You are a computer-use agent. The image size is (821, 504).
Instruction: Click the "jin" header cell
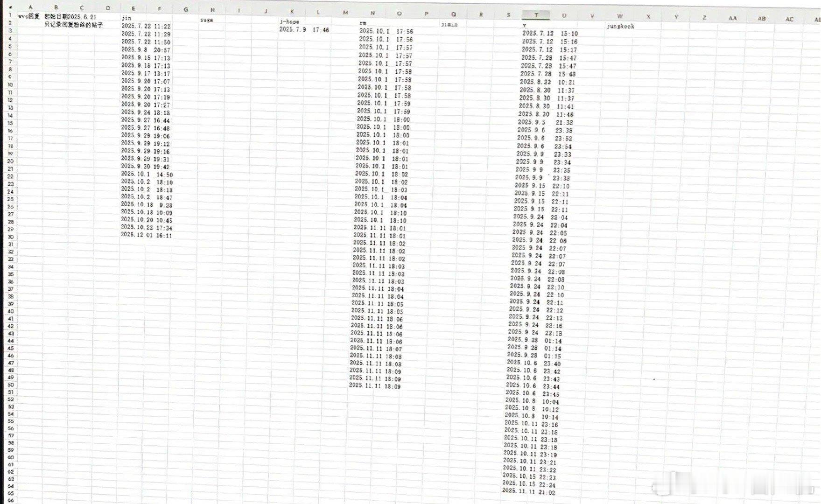pyautogui.click(x=126, y=18)
